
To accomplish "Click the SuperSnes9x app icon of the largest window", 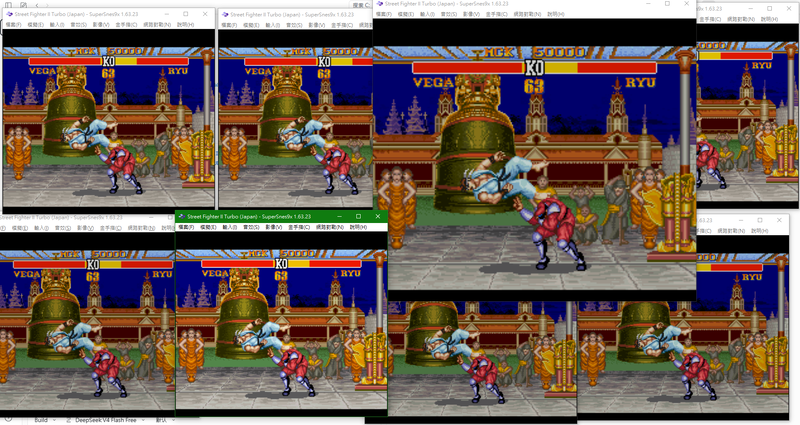I will tap(379, 4).
